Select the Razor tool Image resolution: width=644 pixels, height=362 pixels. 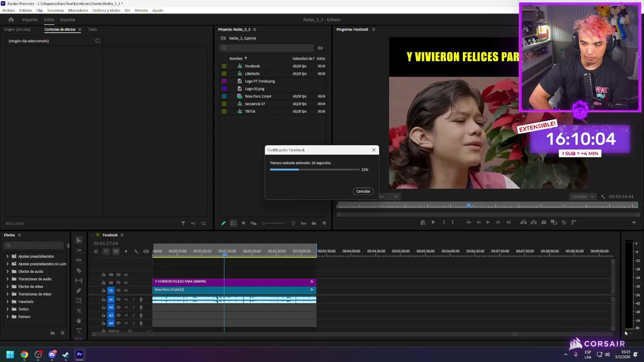pyautogui.click(x=78, y=270)
